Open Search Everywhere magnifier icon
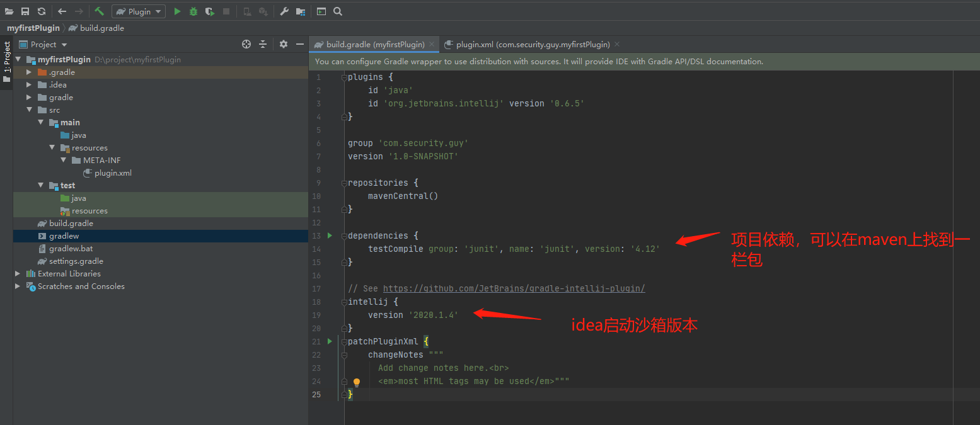The height and width of the screenshot is (425, 980). (338, 11)
